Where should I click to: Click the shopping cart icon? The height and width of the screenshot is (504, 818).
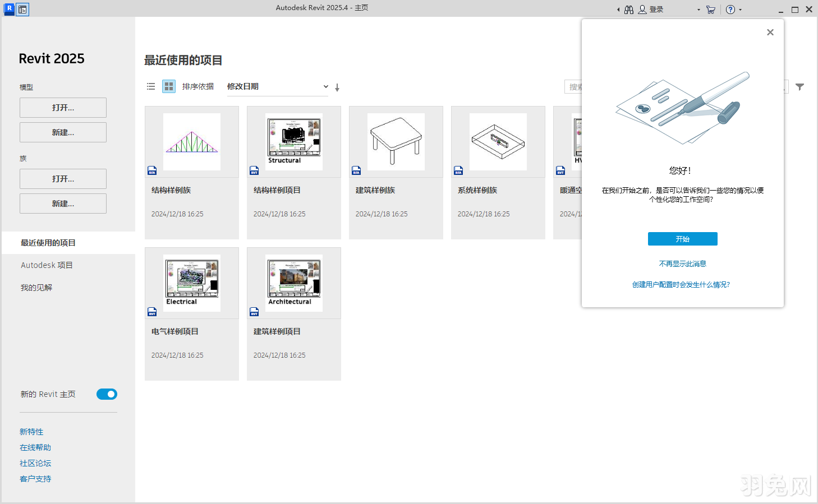click(710, 9)
